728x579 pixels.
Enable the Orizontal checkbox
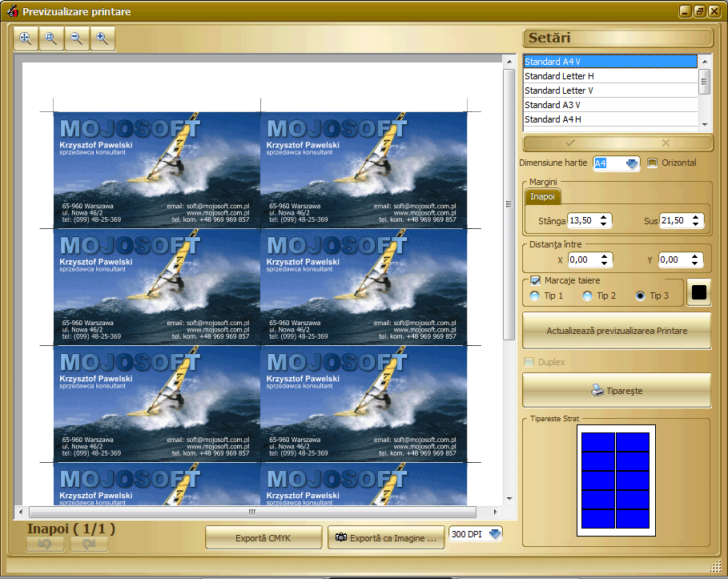pos(653,163)
